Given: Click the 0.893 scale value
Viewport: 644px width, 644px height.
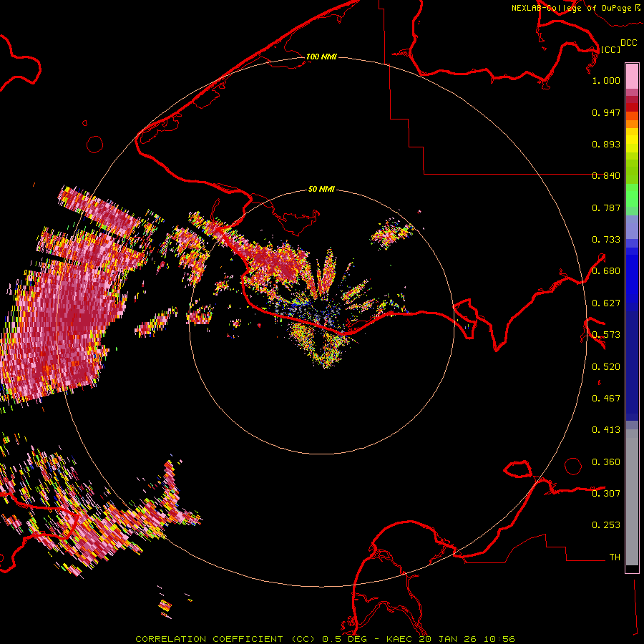Looking at the screenshot, I should [606, 144].
